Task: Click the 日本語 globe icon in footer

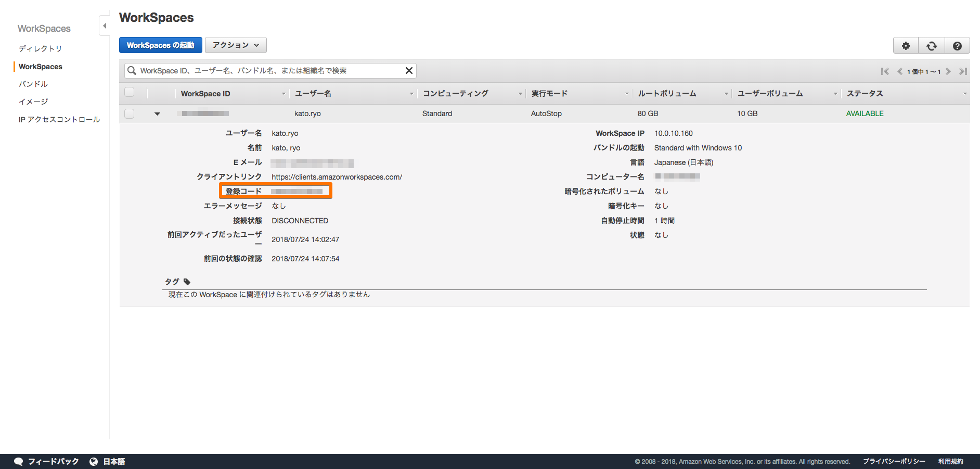Action: [94, 461]
